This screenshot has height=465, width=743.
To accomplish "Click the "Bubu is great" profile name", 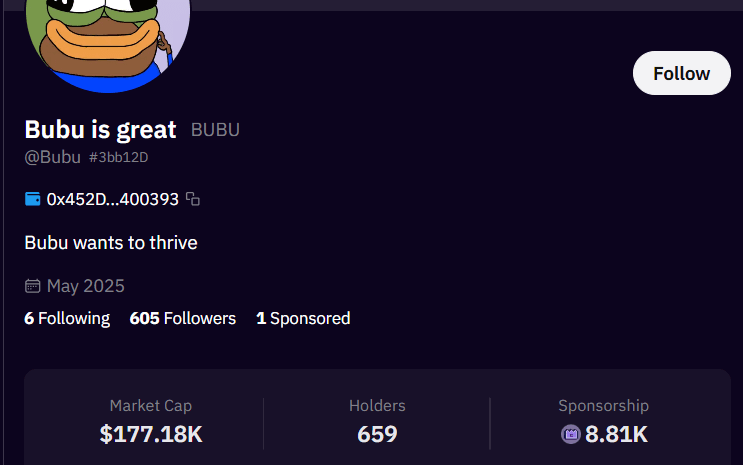I will point(100,129).
